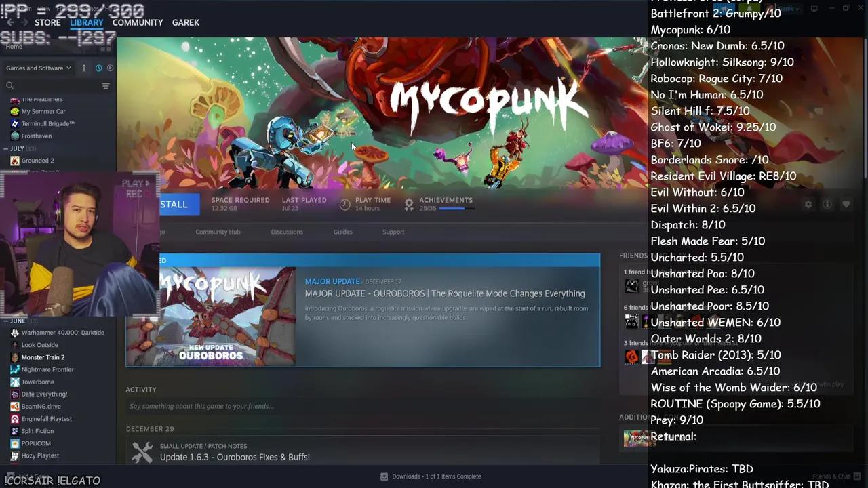Open Downloads 1 of 1 Items Complete

point(437,476)
